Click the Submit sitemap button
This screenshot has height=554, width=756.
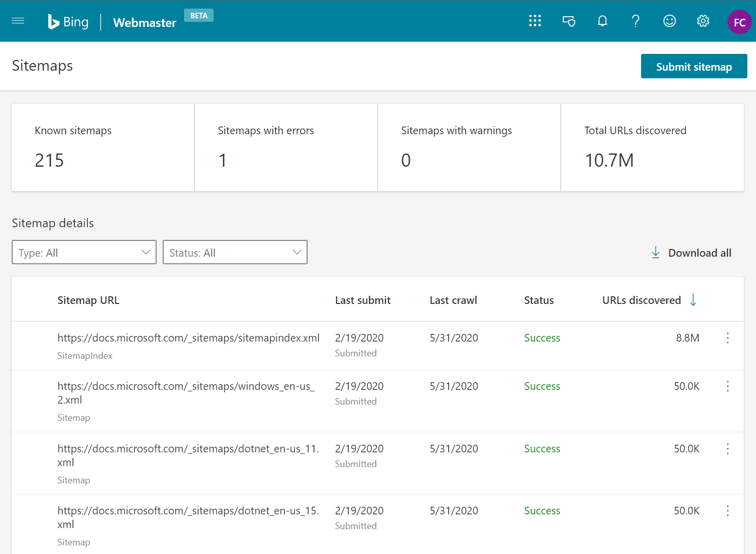(x=693, y=67)
